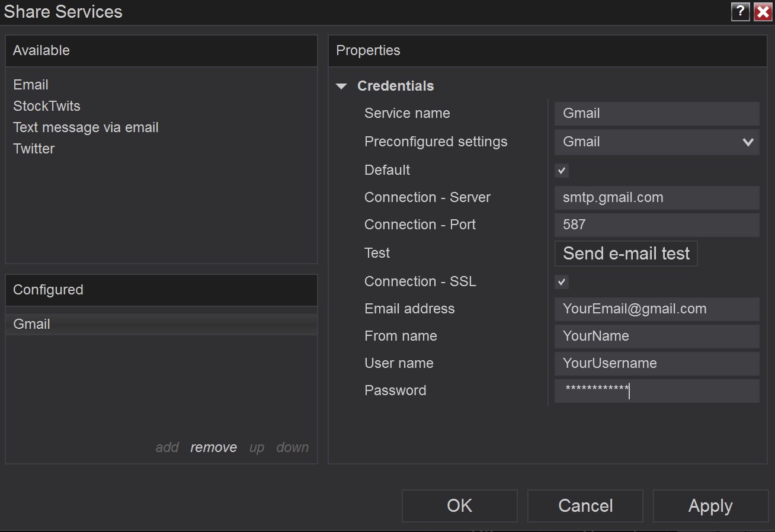Remove the configured Gmail service
775x532 pixels.
tap(213, 447)
